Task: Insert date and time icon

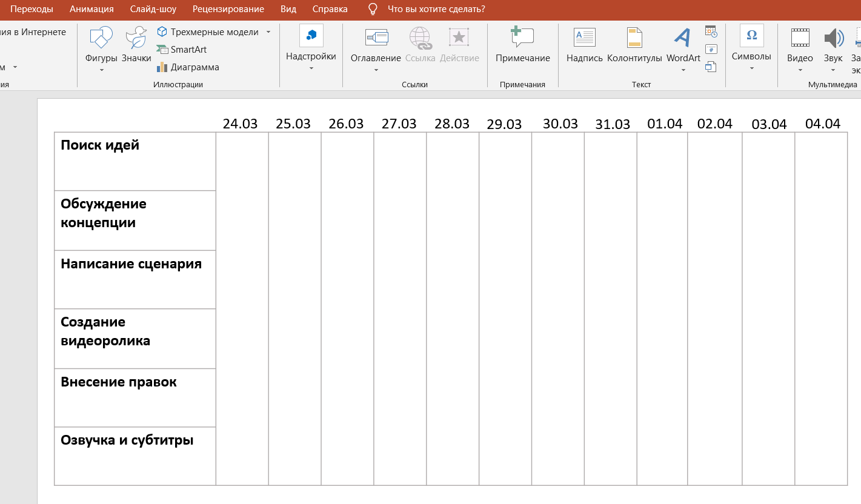Action: [x=711, y=31]
